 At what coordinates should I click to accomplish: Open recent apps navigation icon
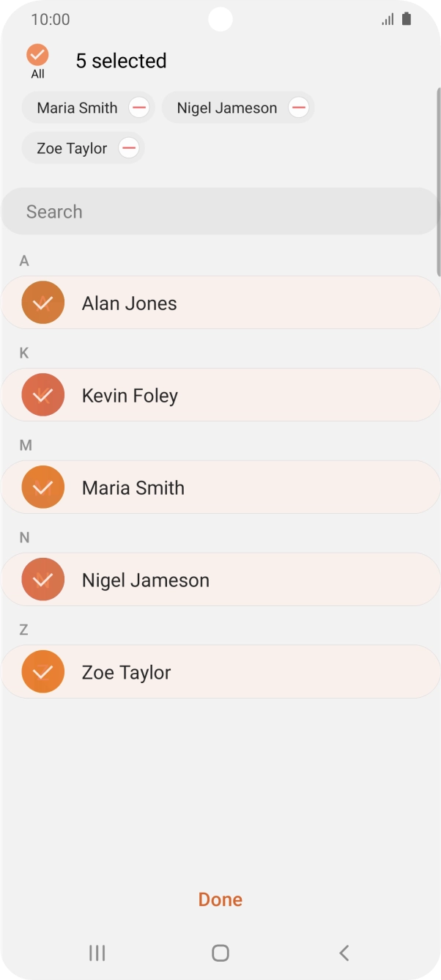coord(97,952)
